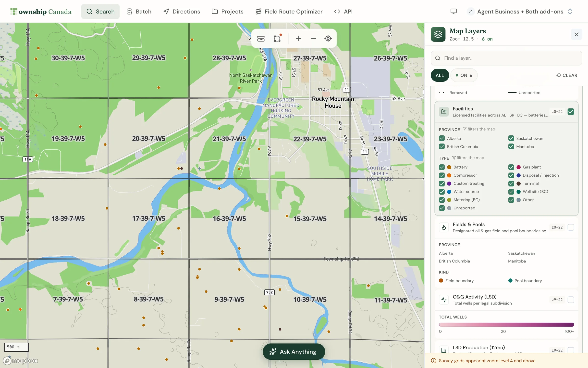The width and height of the screenshot is (588, 368).
Task: Click the display monitor icon
Action: click(x=453, y=12)
